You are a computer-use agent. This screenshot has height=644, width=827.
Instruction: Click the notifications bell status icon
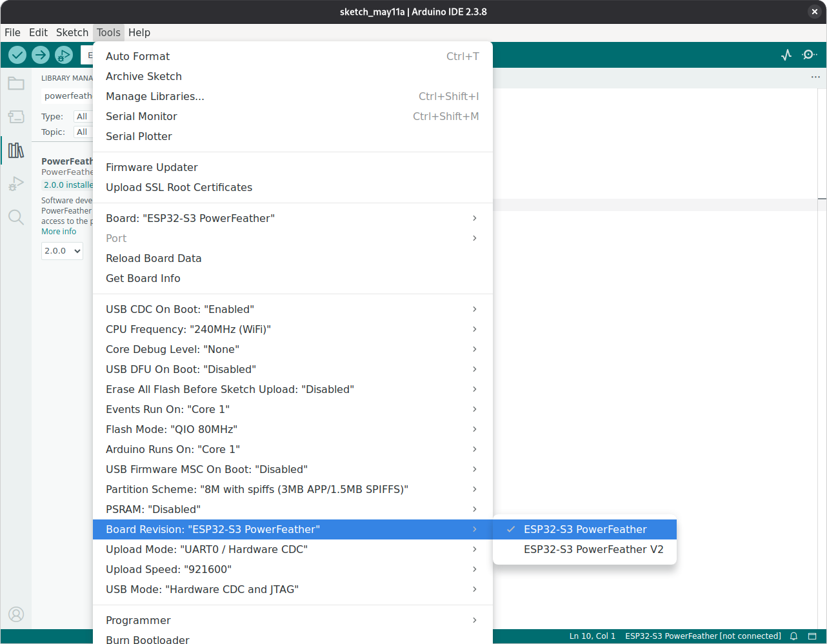[794, 636]
